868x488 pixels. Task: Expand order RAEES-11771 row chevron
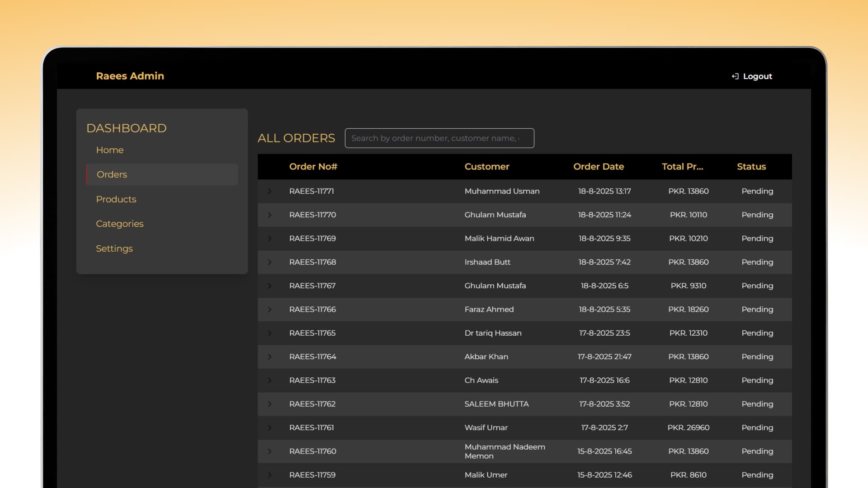(269, 191)
